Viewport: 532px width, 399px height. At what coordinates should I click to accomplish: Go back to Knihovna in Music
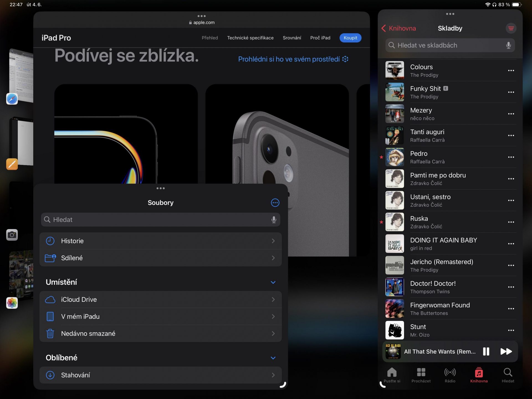(398, 28)
